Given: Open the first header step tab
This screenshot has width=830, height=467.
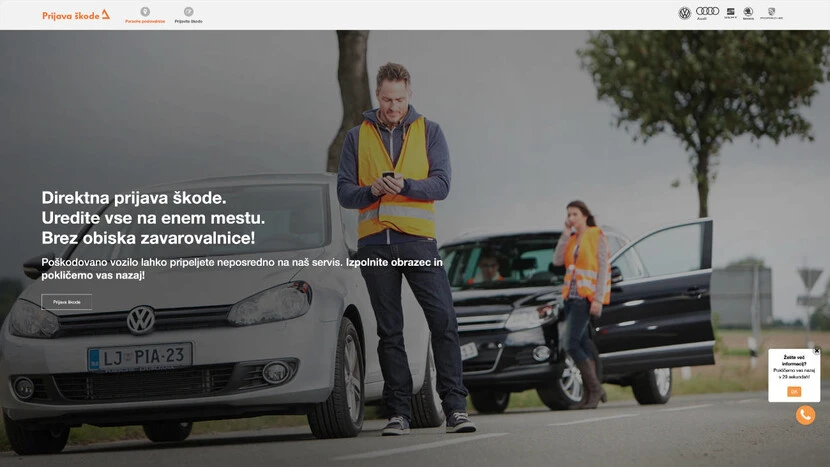Looking at the screenshot, I should coord(145,20).
